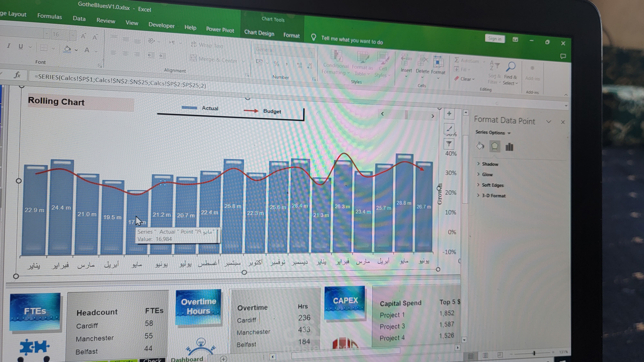Image resolution: width=644 pixels, height=362 pixels.
Task: Click the Insert Function fx icon
Action: [17, 75]
